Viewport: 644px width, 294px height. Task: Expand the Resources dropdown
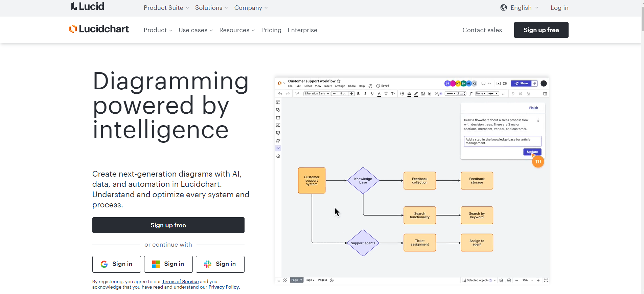pyautogui.click(x=237, y=30)
